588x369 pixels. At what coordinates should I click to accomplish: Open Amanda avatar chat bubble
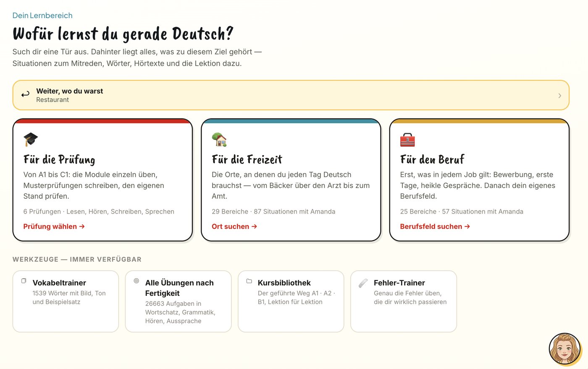tap(565, 349)
